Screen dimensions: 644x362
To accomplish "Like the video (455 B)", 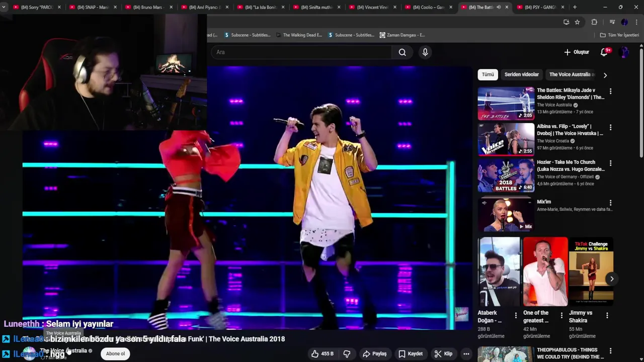I will (x=322, y=353).
